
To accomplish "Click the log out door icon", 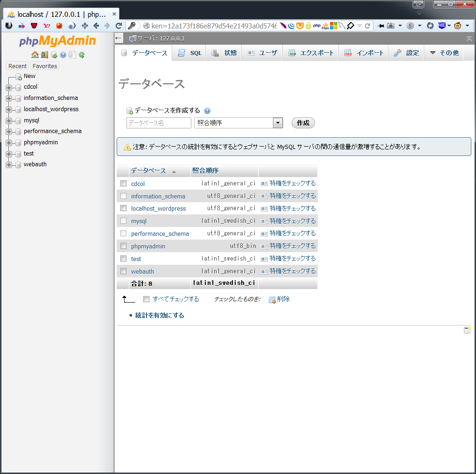I will point(45,55).
